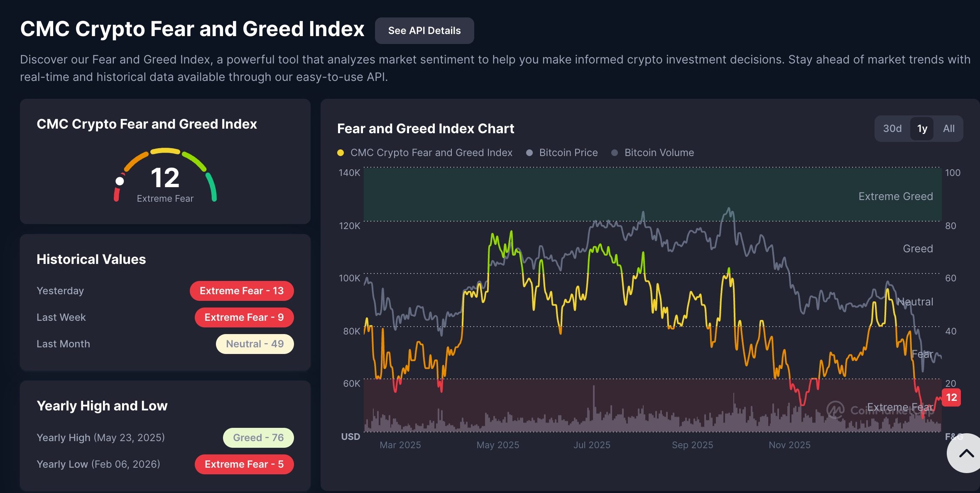Click the Extreme Fear - 13 yesterday badge
This screenshot has height=493, width=980.
(x=242, y=291)
